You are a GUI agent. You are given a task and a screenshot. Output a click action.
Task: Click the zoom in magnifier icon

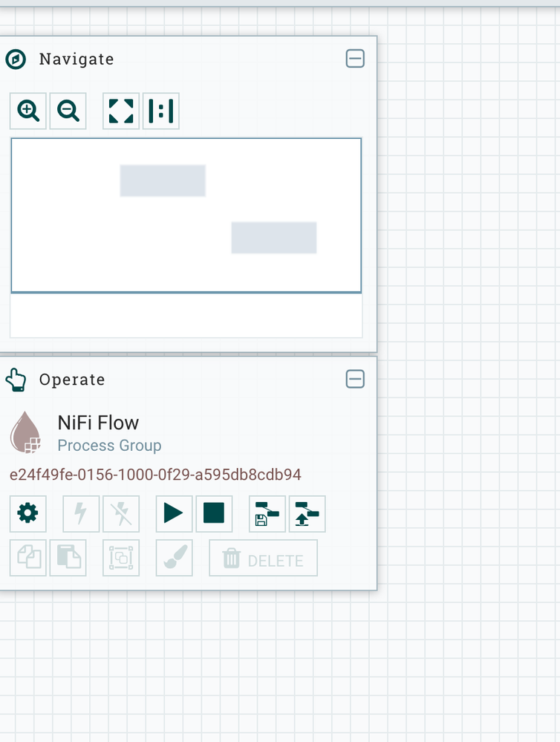[28, 111]
